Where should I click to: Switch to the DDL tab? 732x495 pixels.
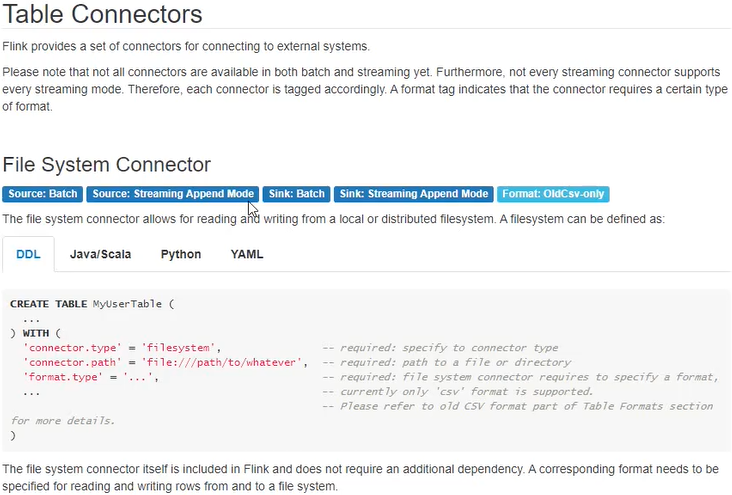(28, 254)
